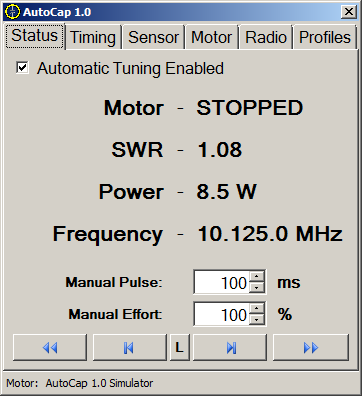Click the Manual Pulse input field
362x396 pixels.
tap(222, 282)
